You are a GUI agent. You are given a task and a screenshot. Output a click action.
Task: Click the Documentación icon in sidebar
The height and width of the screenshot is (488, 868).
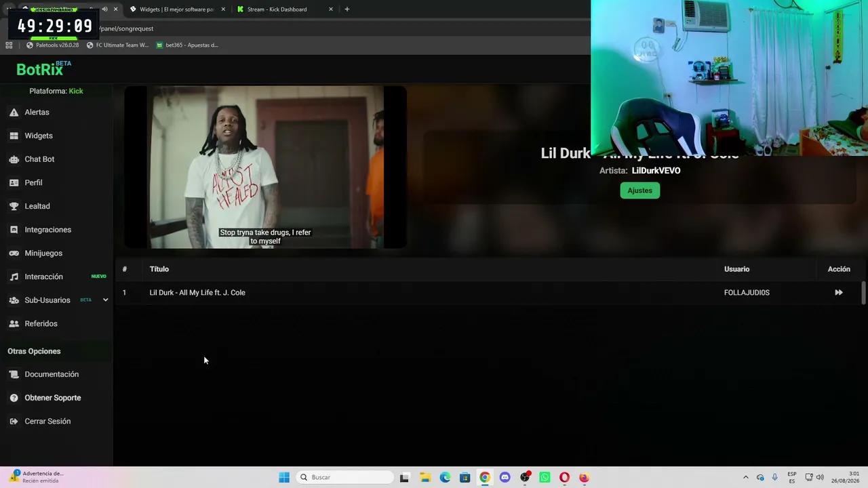[x=14, y=374]
